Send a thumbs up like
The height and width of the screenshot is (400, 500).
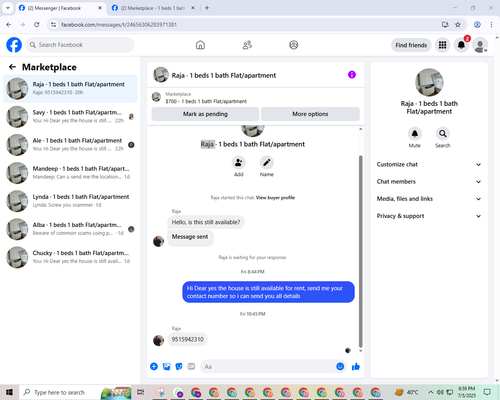click(x=356, y=367)
